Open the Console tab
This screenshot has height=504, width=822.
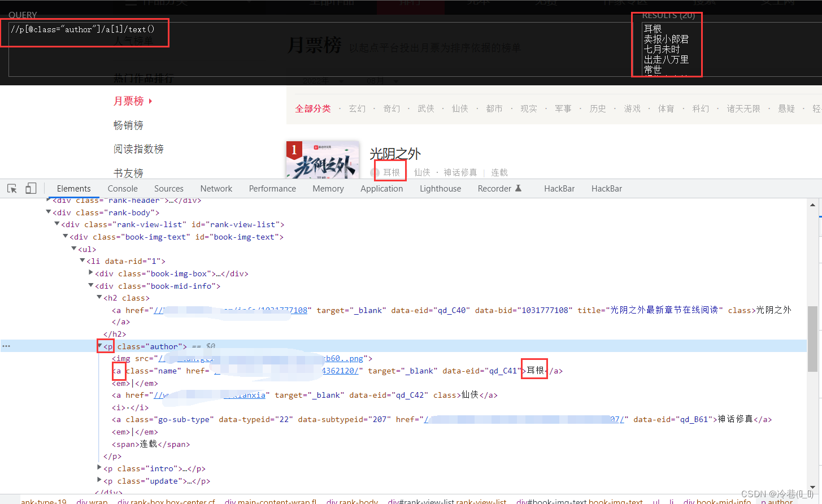(x=123, y=189)
